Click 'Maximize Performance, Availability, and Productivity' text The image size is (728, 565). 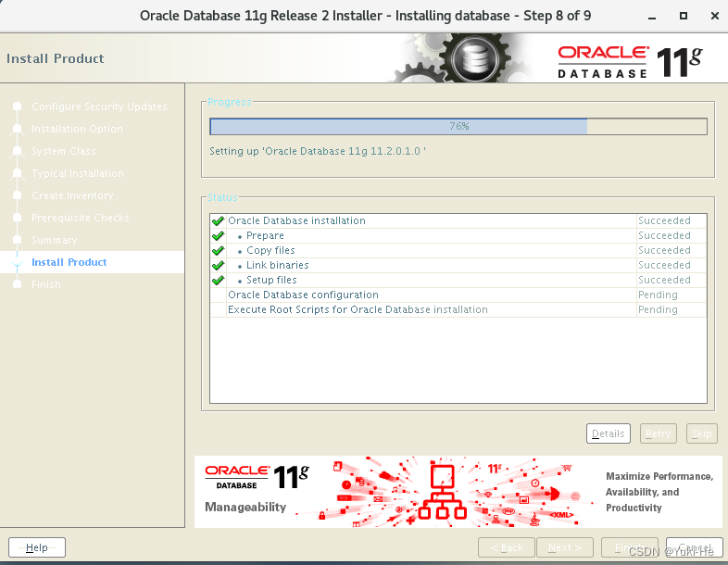pyautogui.click(x=659, y=492)
